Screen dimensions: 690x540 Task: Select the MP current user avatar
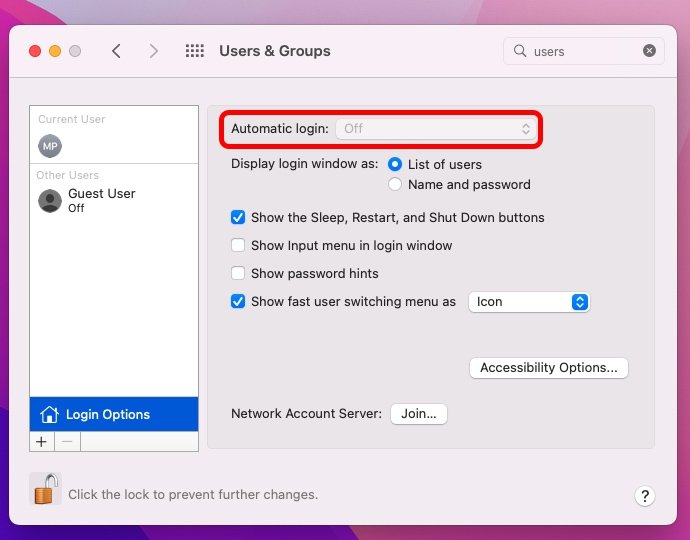50,146
